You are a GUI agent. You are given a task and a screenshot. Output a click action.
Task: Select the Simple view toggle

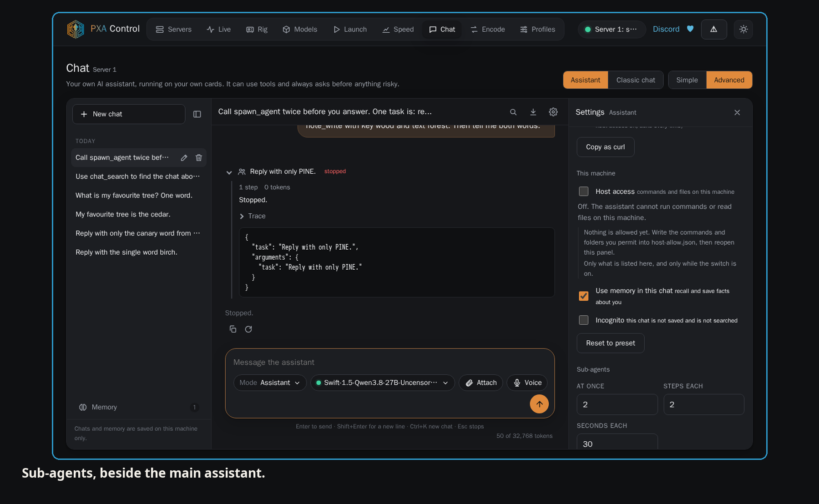coord(687,80)
